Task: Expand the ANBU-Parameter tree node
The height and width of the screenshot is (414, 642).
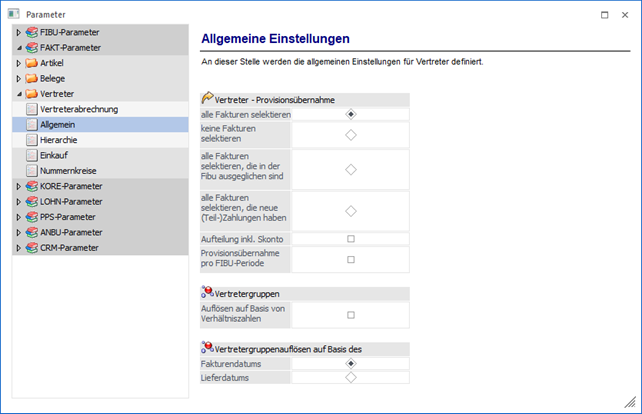Action: point(18,232)
